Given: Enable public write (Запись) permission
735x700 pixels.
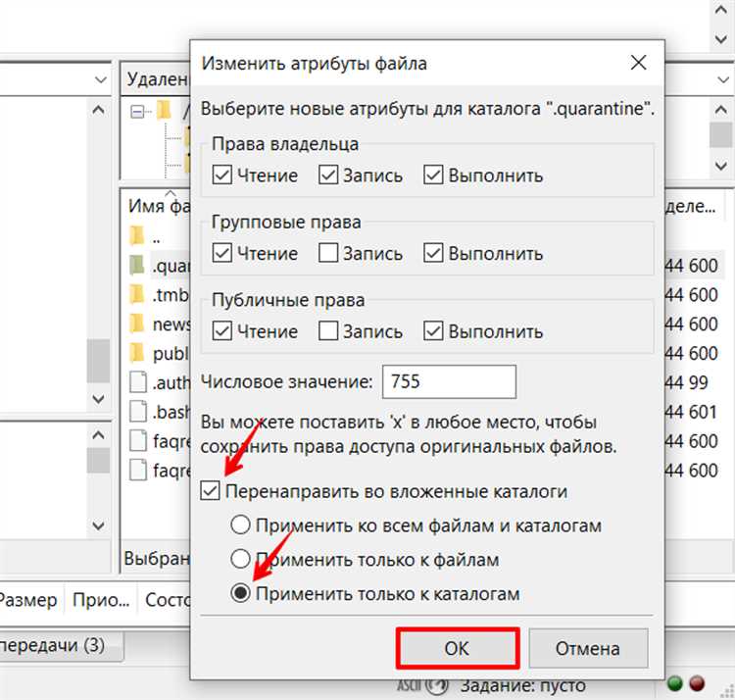Looking at the screenshot, I should tap(327, 331).
